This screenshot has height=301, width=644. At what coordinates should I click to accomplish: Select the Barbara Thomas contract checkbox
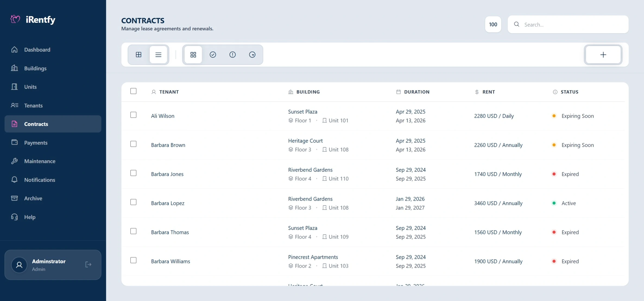coord(133,231)
